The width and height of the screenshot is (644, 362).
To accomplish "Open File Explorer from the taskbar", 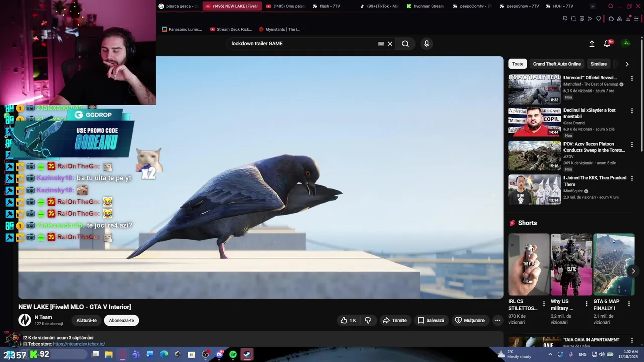I will pyautogui.click(x=109, y=354).
